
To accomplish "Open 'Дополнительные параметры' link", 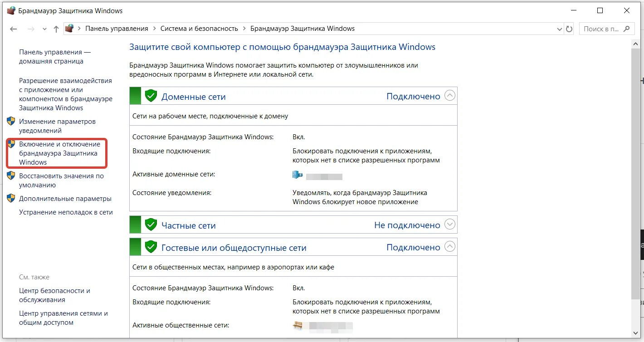I will [x=65, y=199].
